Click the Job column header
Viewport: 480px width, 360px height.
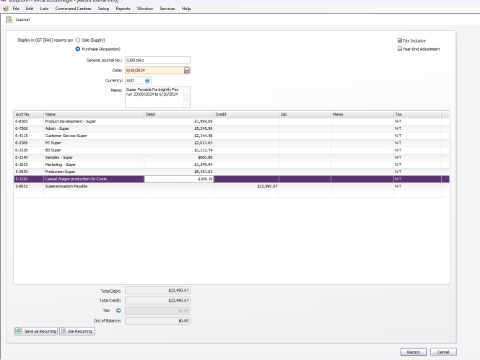click(305, 114)
